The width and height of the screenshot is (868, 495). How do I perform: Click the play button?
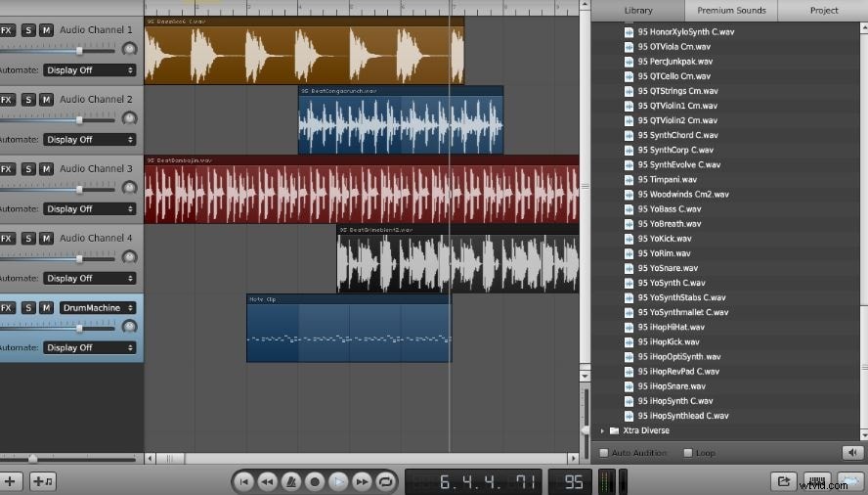click(x=339, y=481)
